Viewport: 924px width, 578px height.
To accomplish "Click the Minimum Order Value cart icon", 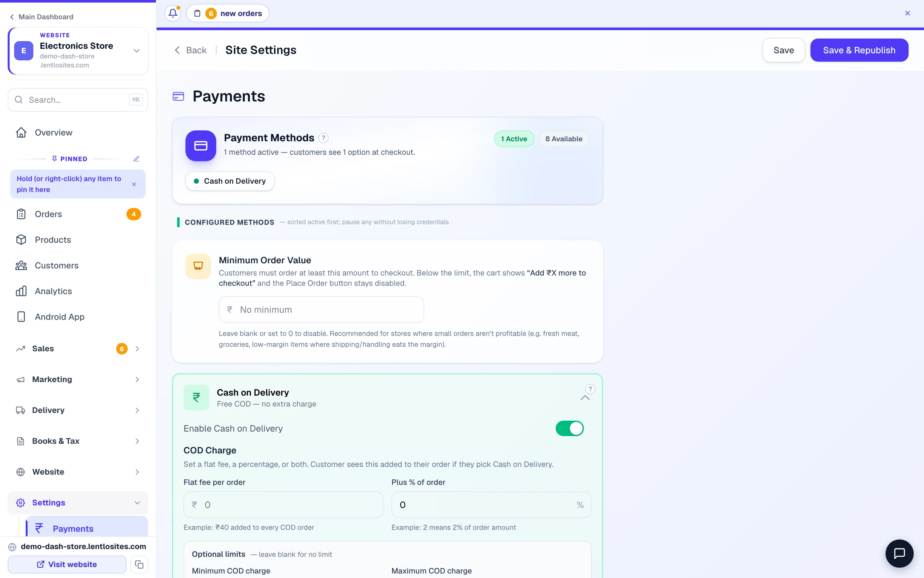I will click(198, 266).
